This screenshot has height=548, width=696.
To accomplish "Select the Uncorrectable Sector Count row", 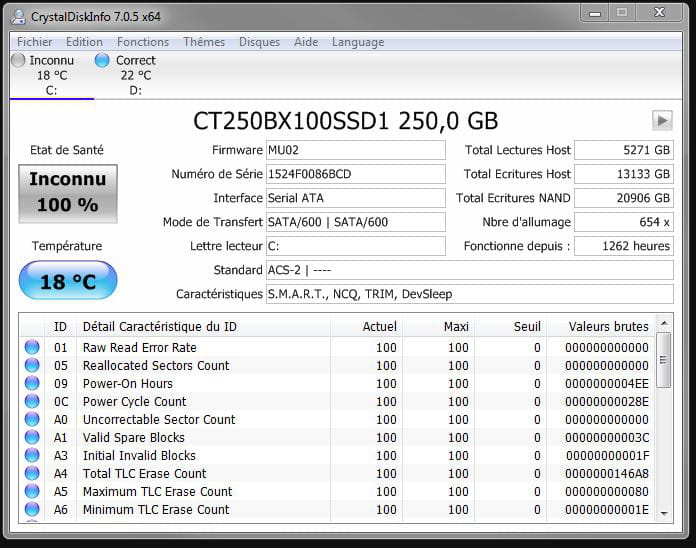I will pyautogui.click(x=337, y=419).
